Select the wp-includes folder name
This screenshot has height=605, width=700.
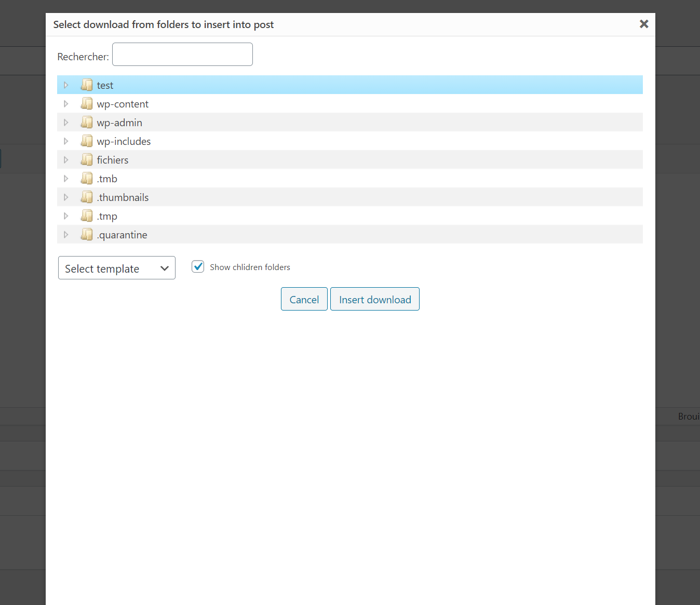tap(124, 141)
